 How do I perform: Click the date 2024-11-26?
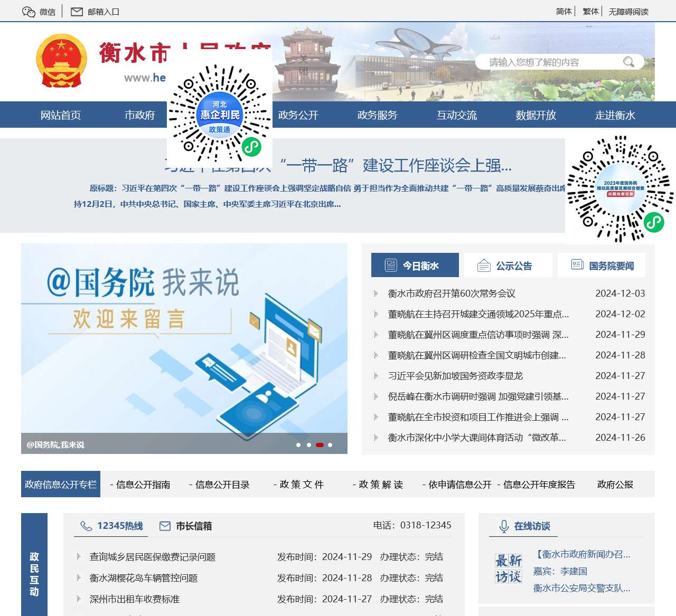620,438
